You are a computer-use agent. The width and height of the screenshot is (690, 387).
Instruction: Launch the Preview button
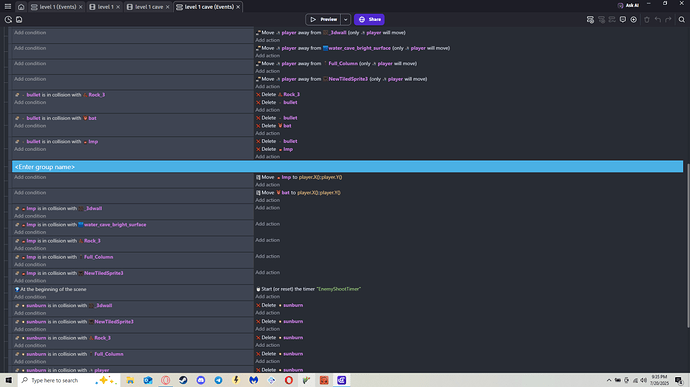coord(323,19)
